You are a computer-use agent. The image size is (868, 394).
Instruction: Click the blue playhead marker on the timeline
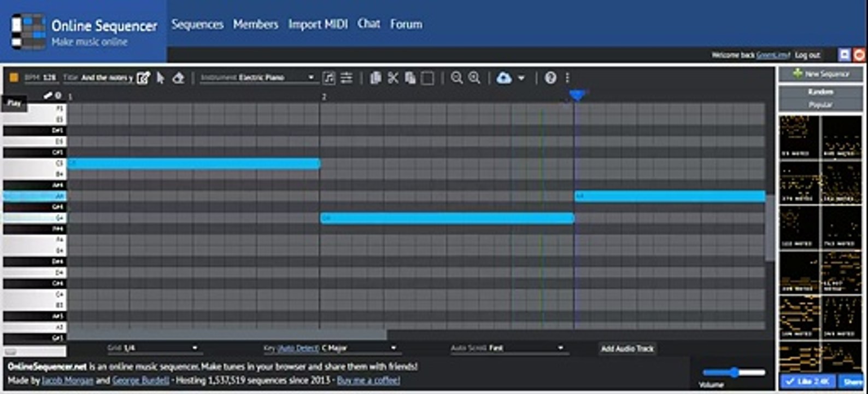577,96
